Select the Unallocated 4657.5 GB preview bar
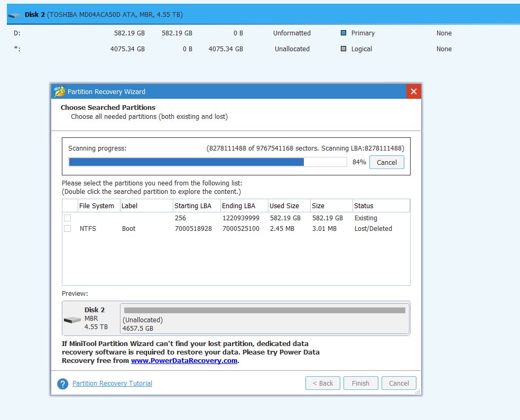Screen dimensions: 520x420 pyautogui.click(x=265, y=318)
